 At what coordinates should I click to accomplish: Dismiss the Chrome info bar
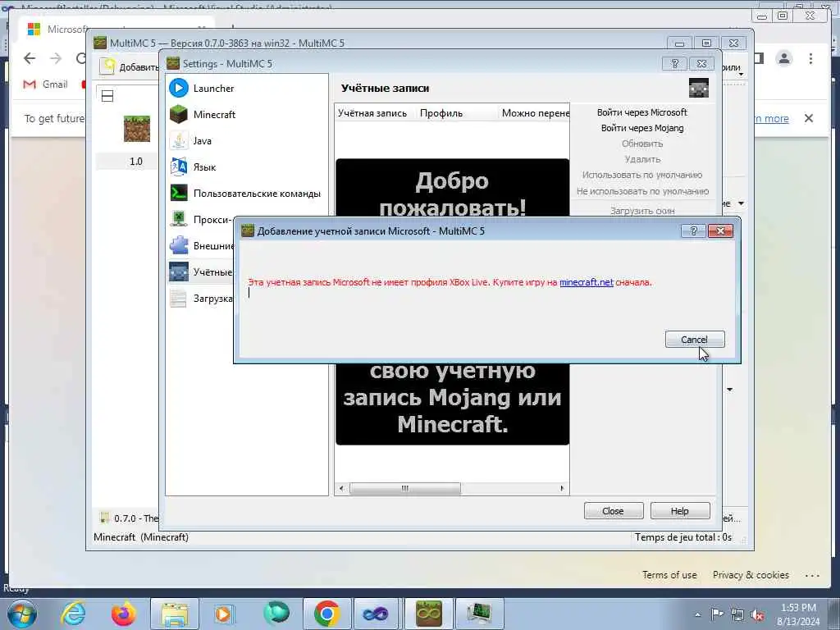[809, 118]
